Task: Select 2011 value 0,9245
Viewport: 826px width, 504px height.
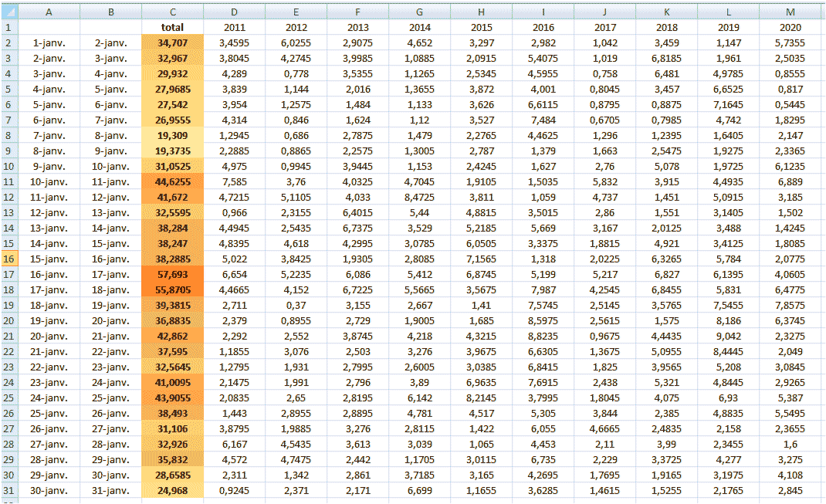Action: 235,491
